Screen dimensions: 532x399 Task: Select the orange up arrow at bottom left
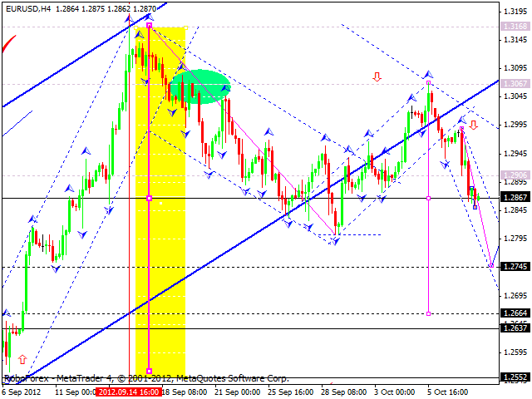click(22, 359)
